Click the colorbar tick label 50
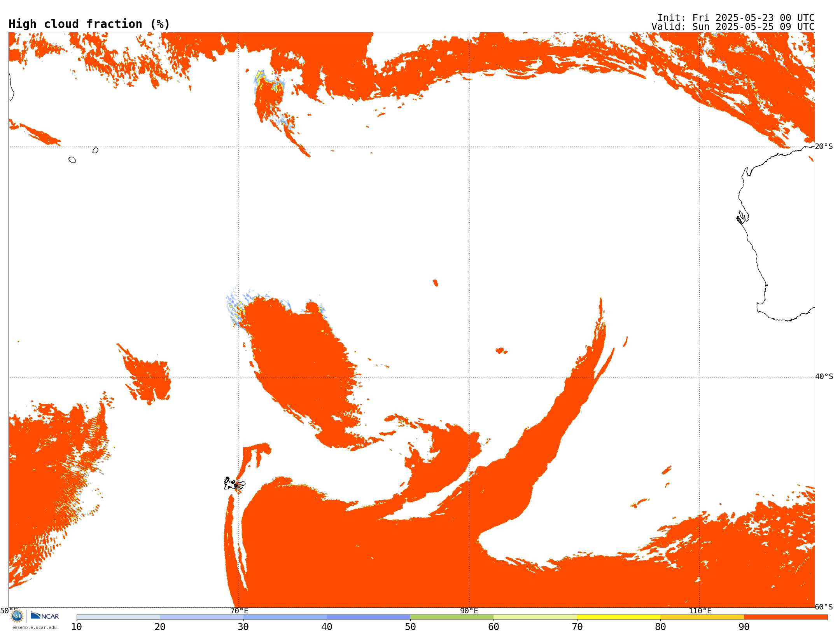Screen dimensions: 840x632 [x=410, y=627]
